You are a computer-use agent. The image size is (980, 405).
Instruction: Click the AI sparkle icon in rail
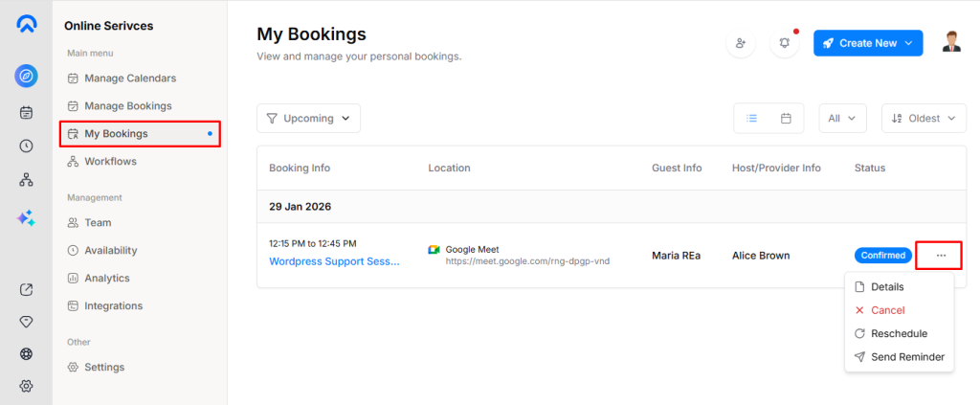pyautogui.click(x=26, y=218)
